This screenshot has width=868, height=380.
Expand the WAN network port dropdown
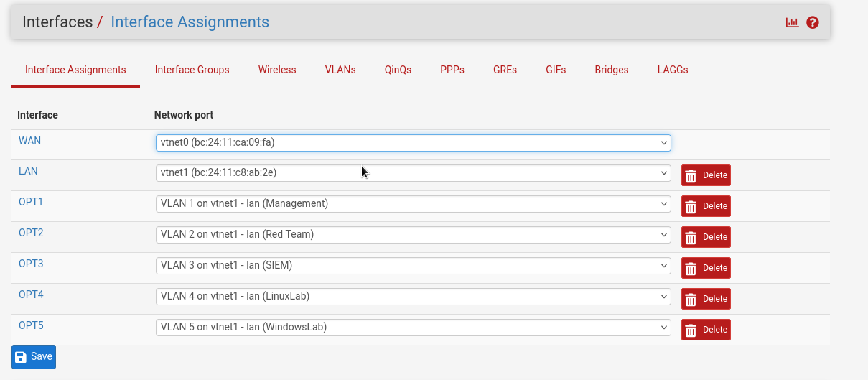(414, 142)
